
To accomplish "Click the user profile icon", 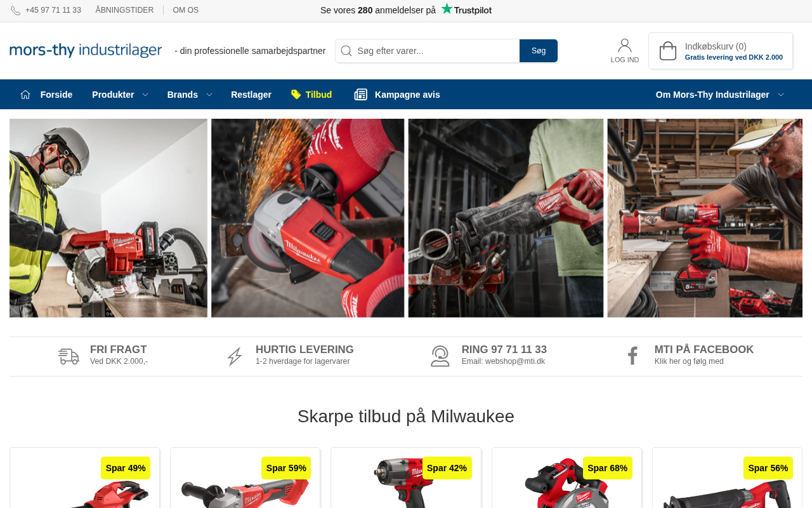I will click(x=625, y=45).
